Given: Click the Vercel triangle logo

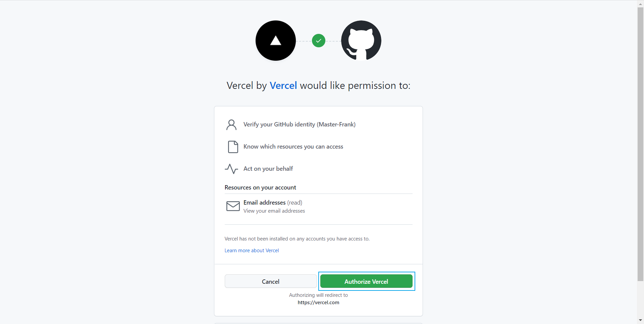Looking at the screenshot, I should click(x=276, y=41).
